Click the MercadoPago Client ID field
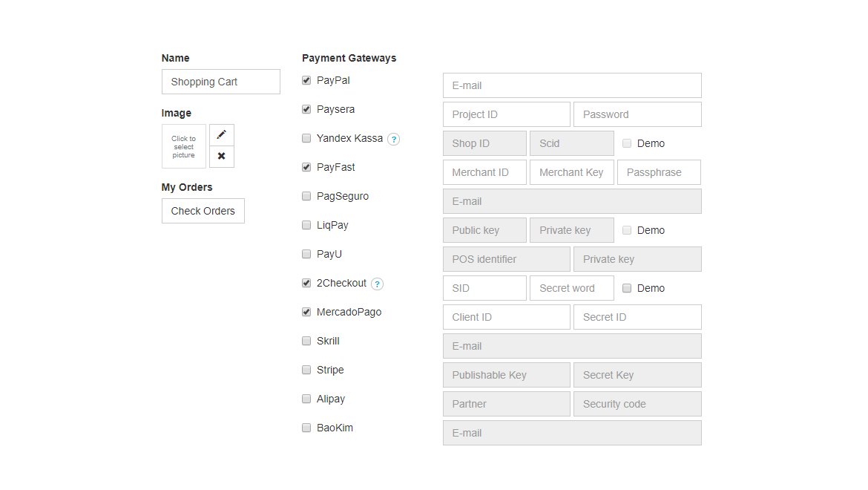 click(x=507, y=317)
